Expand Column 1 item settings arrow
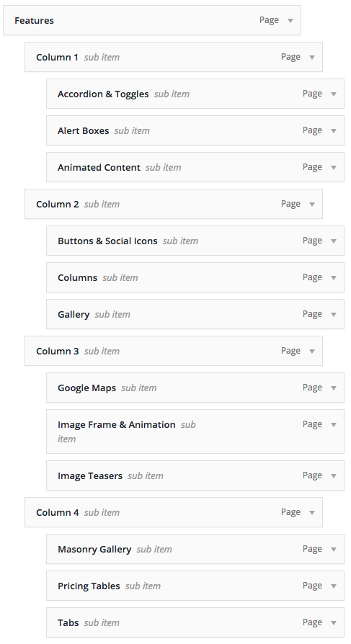The height and width of the screenshot is (644, 351). tap(312, 57)
